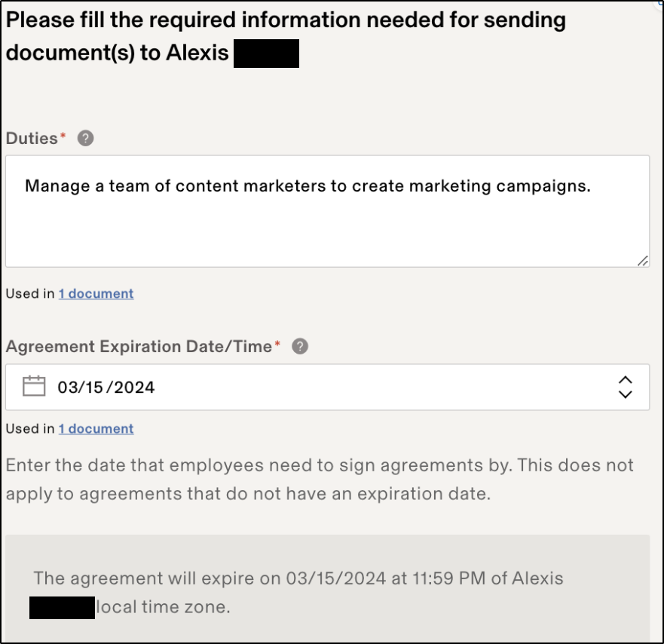Viewport: 664px width, 644px height.
Task: Select the day "15" in the date field
Action: click(x=96, y=388)
